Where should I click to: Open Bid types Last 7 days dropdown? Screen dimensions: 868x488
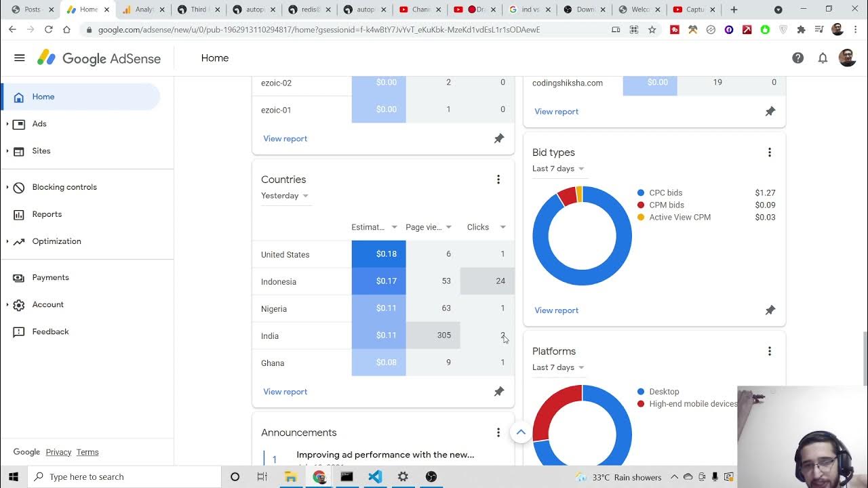[x=558, y=169]
